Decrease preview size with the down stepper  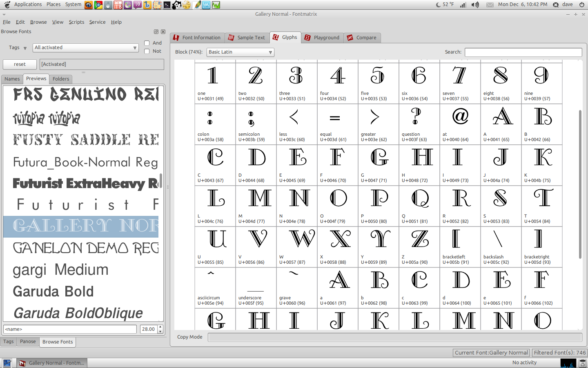[x=160, y=331]
